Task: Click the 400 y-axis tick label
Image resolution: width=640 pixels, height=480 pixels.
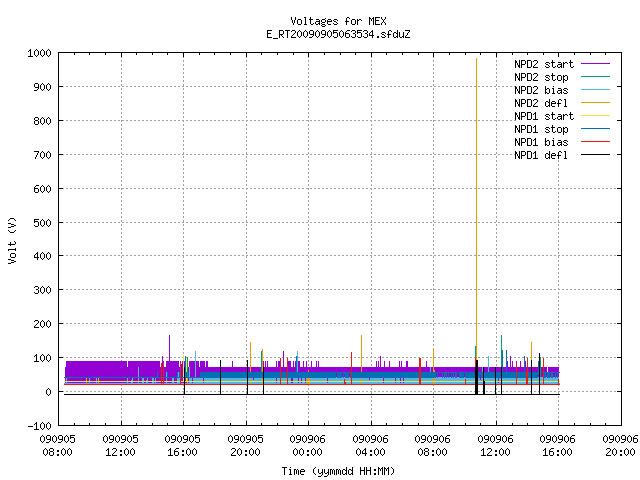Action: click(42, 256)
